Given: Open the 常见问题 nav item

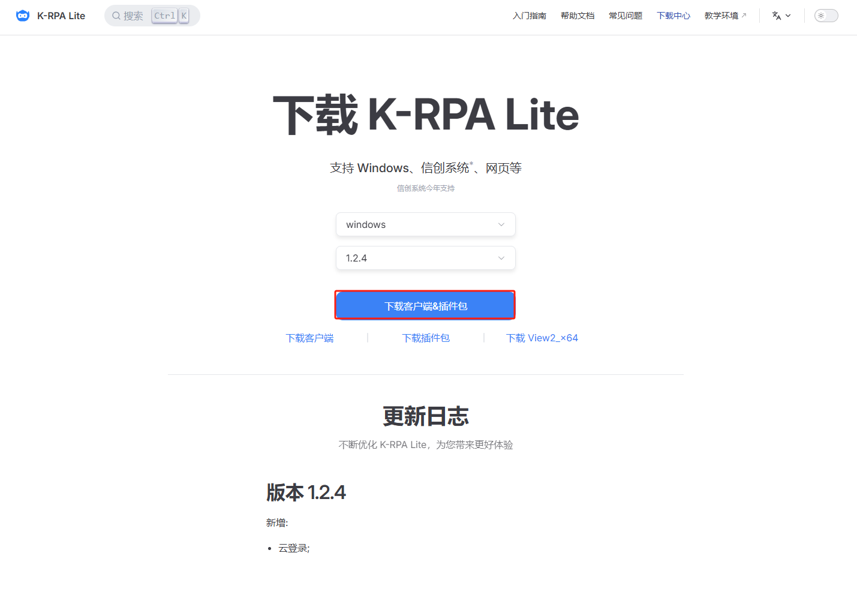Looking at the screenshot, I should point(626,16).
